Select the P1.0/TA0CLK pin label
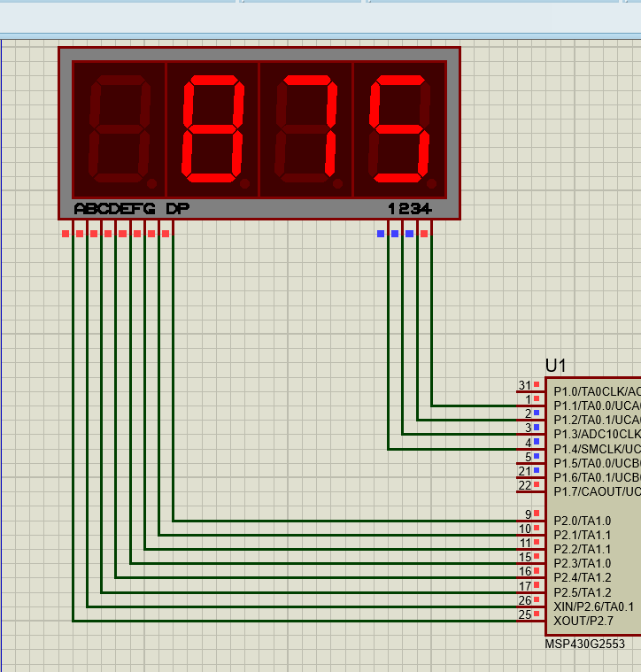The width and height of the screenshot is (641, 672). pos(597,391)
